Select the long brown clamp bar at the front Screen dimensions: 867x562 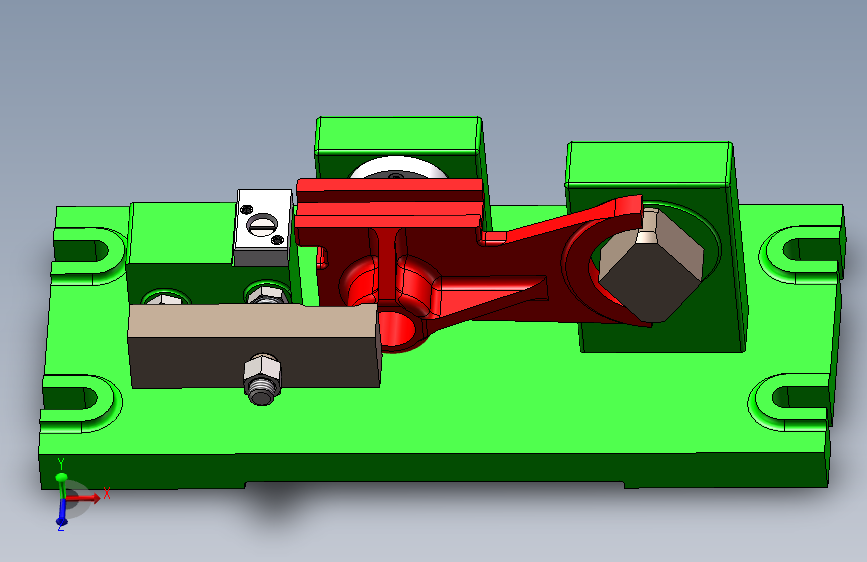pyautogui.click(x=254, y=345)
